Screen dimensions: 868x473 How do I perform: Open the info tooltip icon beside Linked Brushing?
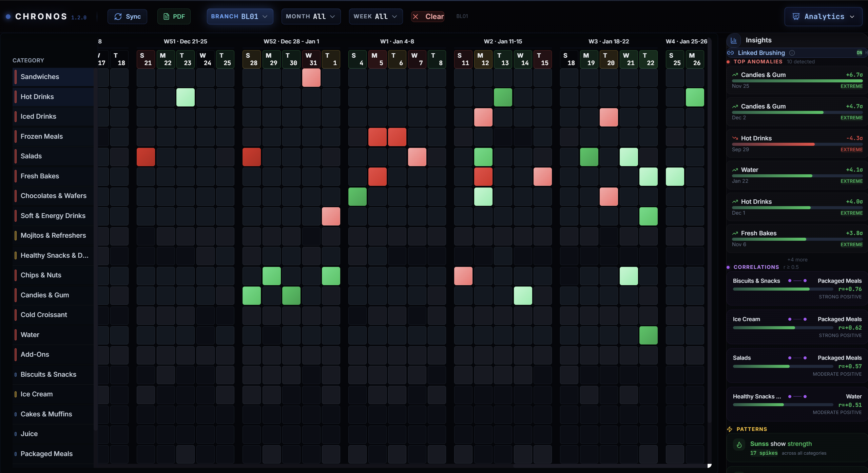792,53
